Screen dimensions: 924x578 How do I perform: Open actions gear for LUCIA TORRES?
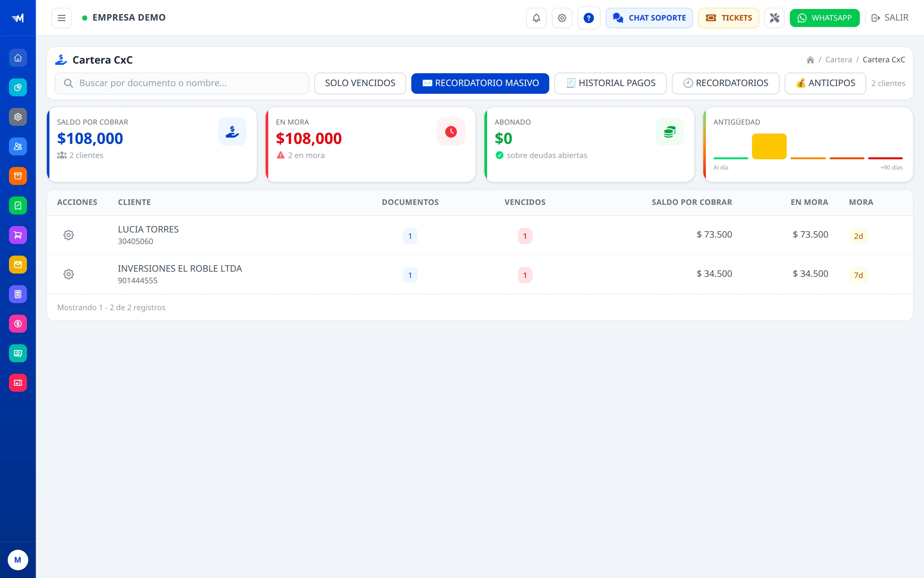pyautogui.click(x=69, y=235)
